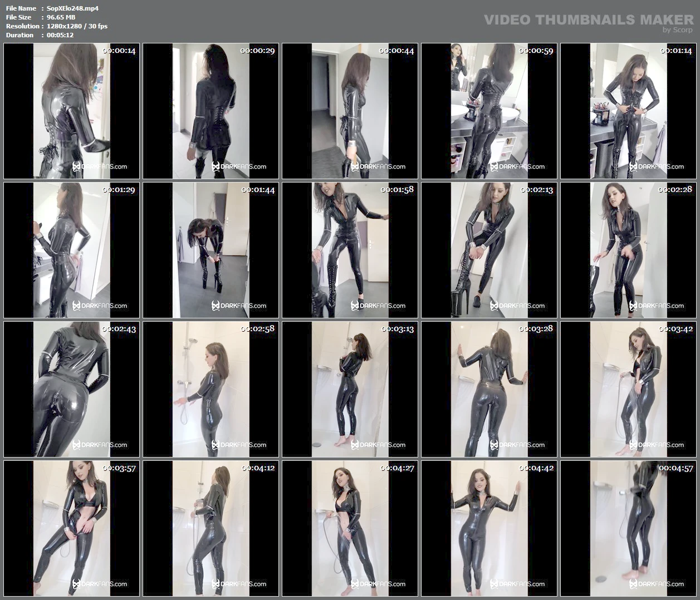Click the DARKFANS.com watermark on 00:04:42 frame

click(517, 584)
